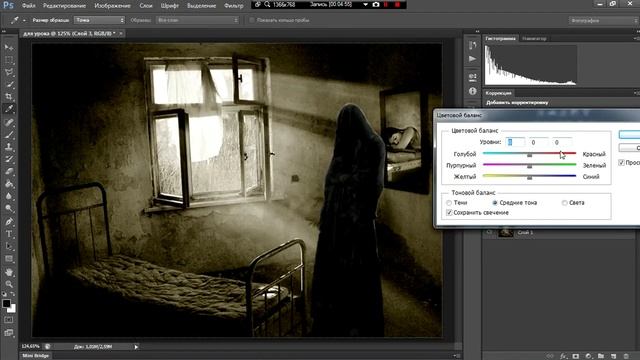The image size is (640, 360).
Task: Click OK button in Цветовой баланс dialog
Action: pos(629,135)
